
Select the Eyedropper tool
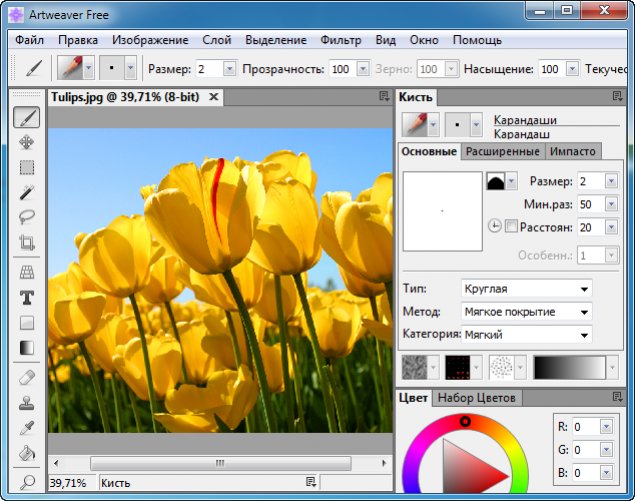tap(27, 429)
